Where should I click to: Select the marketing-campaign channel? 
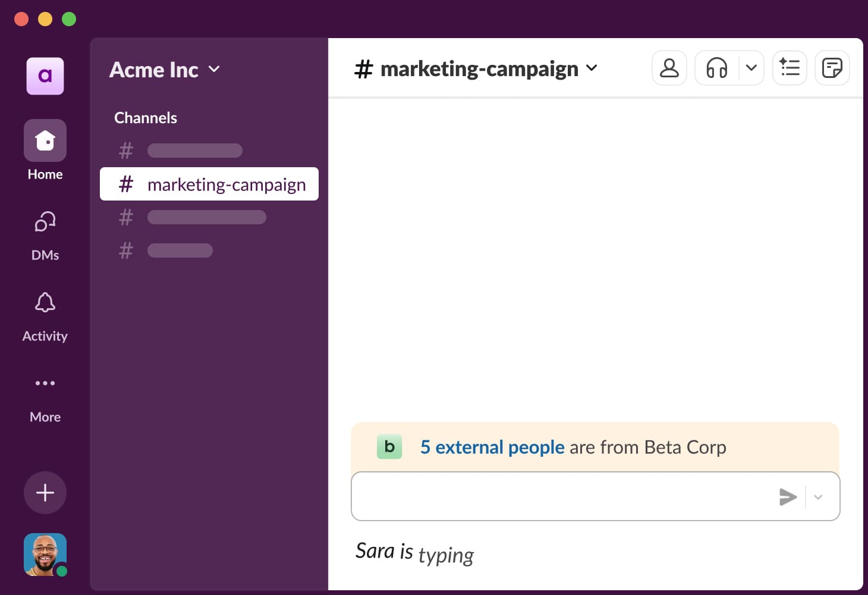227,184
